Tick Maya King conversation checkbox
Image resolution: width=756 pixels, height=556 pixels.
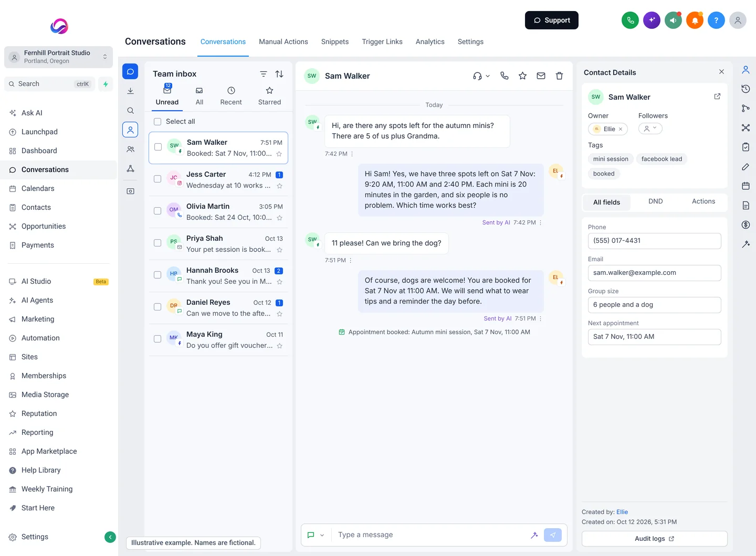[x=157, y=339]
